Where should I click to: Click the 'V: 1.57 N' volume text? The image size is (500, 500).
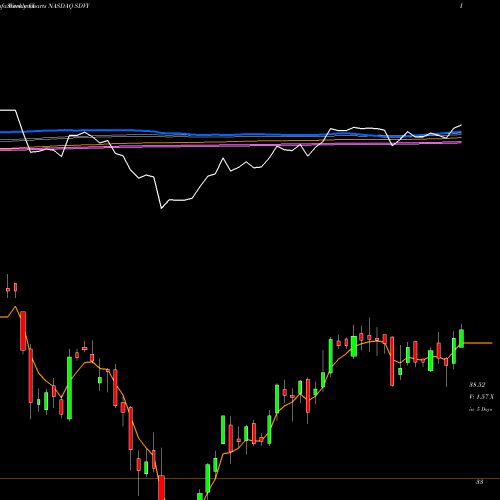[x=481, y=397]
